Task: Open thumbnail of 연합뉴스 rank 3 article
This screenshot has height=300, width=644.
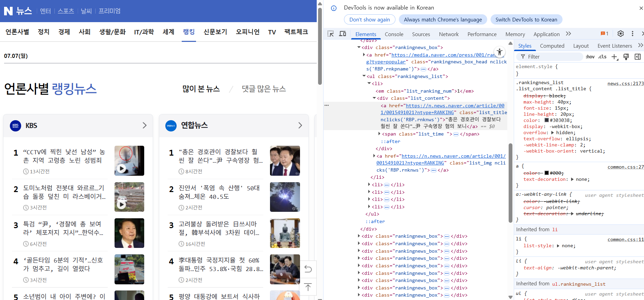Action: coord(285,233)
